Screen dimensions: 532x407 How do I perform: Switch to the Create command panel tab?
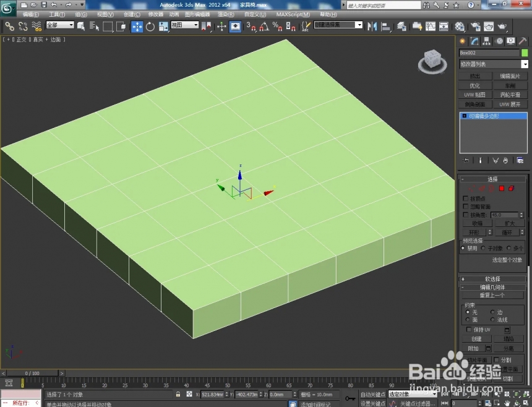tap(463, 41)
